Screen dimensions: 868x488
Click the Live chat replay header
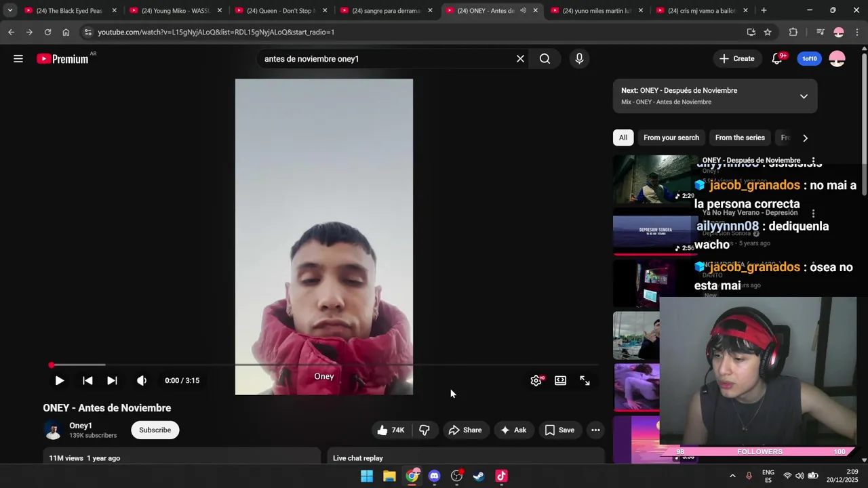[x=358, y=458]
